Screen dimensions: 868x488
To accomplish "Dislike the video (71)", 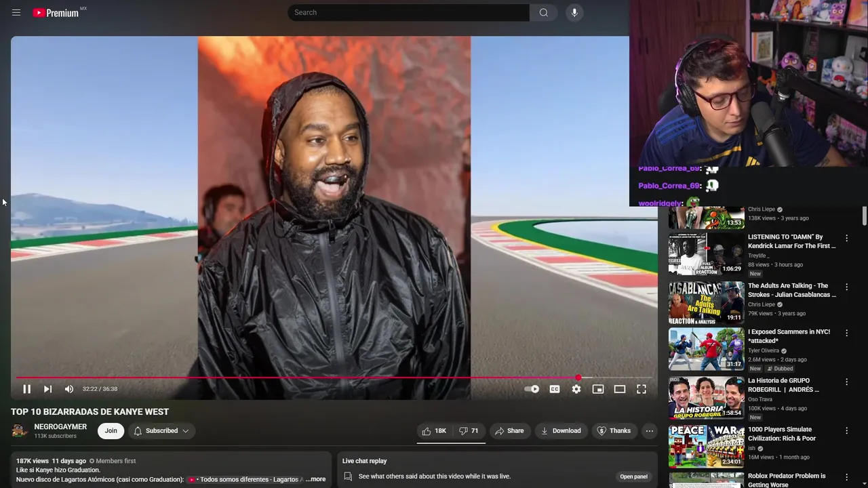I will coord(469,430).
